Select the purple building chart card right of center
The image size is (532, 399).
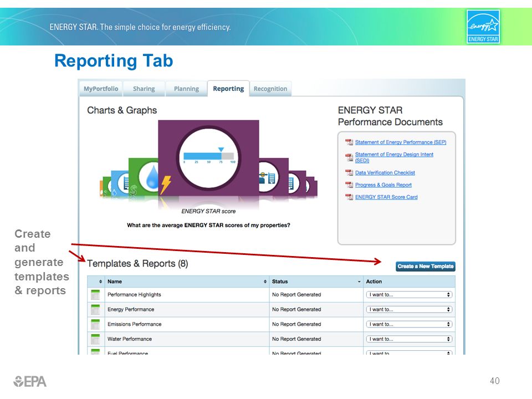click(x=273, y=177)
